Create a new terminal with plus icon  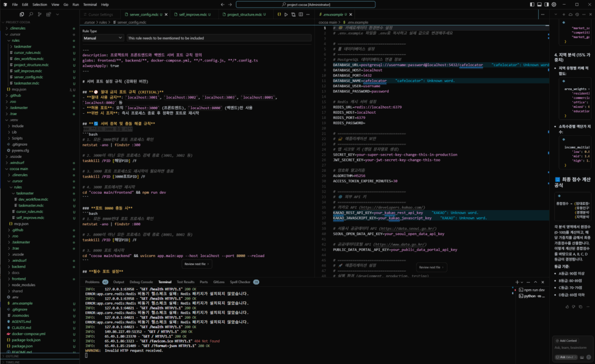point(517,282)
